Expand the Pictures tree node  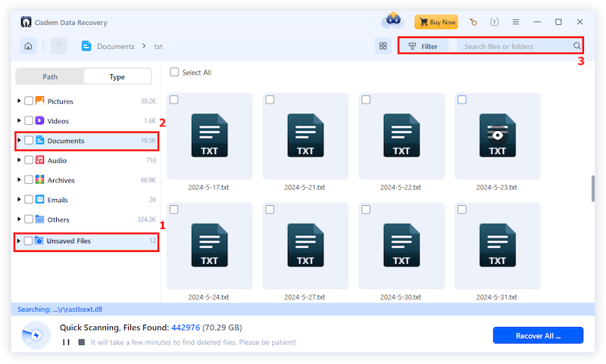click(18, 101)
